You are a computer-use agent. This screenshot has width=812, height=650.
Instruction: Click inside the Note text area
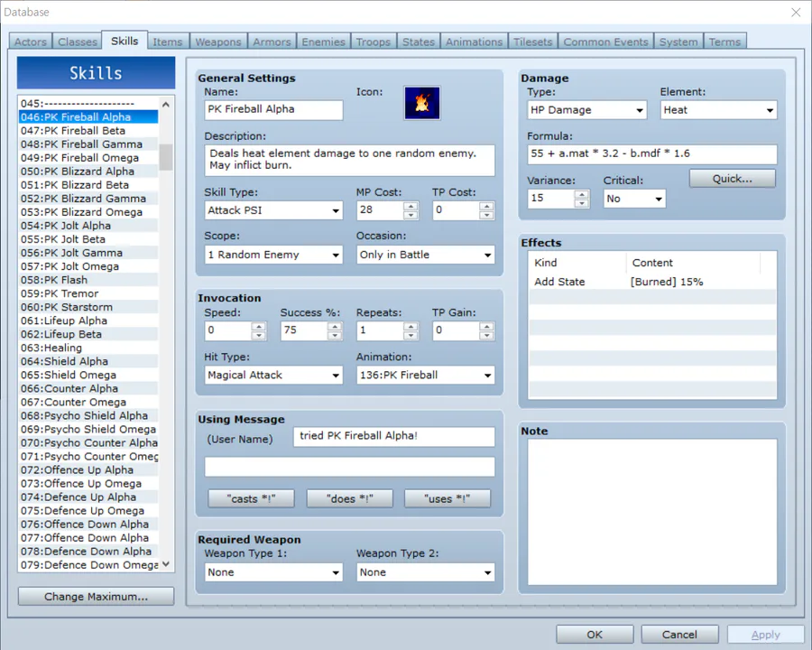[x=652, y=512]
